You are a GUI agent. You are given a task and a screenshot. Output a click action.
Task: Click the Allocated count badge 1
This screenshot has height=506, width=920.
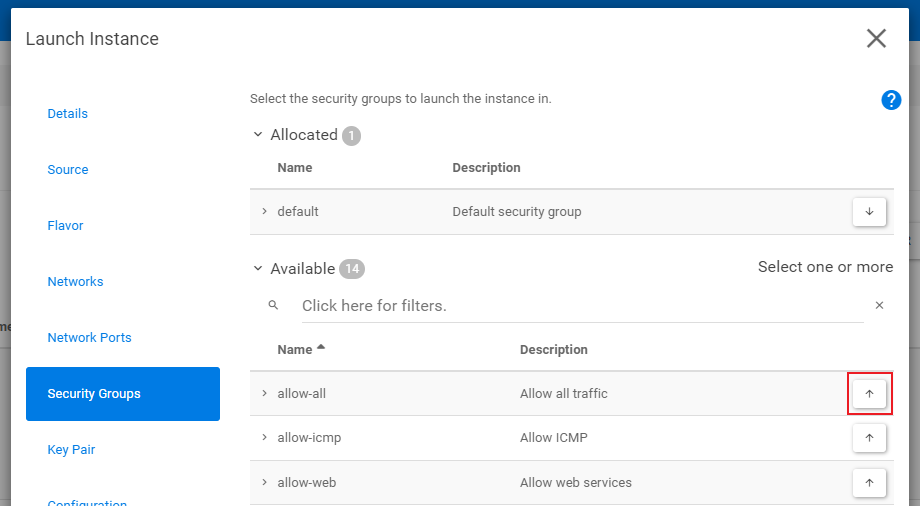(x=351, y=136)
